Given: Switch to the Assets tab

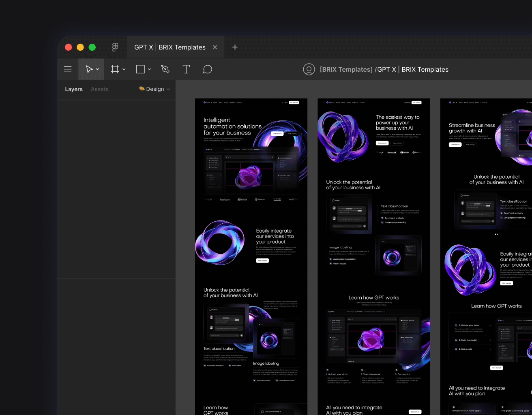Looking at the screenshot, I should point(99,89).
